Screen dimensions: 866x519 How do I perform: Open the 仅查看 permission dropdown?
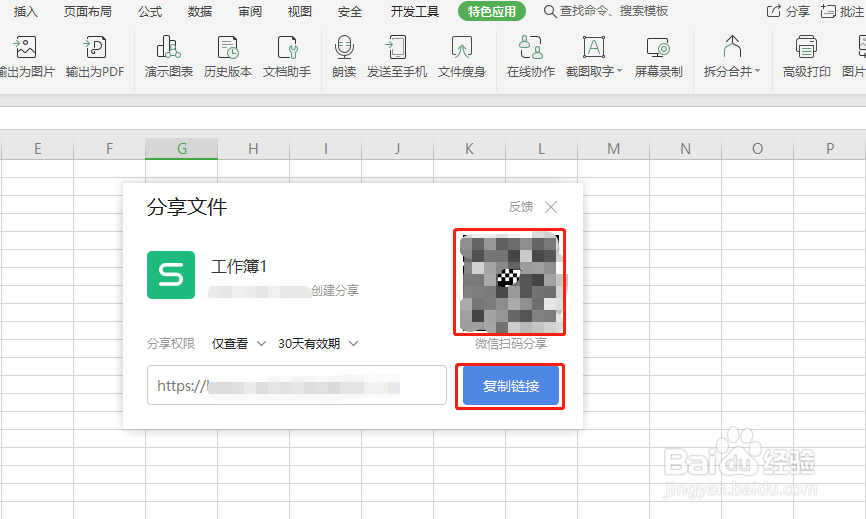pos(239,343)
